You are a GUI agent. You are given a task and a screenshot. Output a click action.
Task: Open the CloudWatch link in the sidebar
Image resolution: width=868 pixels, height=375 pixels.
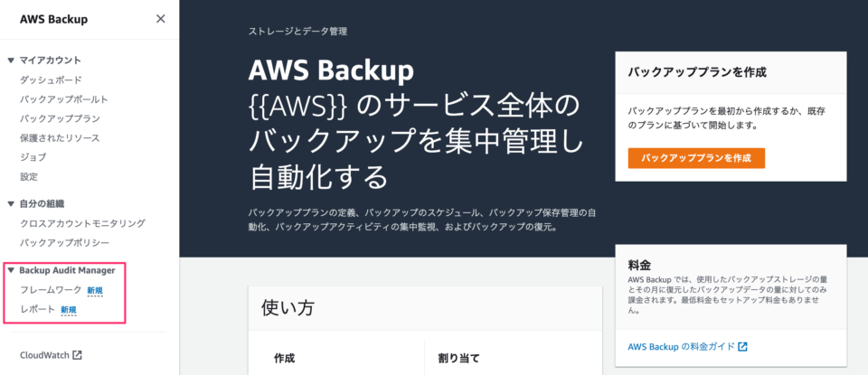44,355
